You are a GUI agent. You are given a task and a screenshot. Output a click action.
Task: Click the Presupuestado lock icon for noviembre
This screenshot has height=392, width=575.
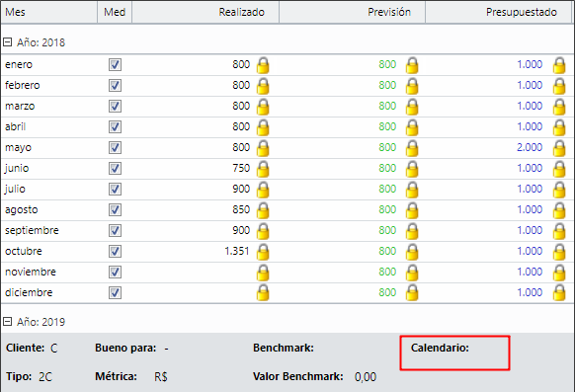559,273
